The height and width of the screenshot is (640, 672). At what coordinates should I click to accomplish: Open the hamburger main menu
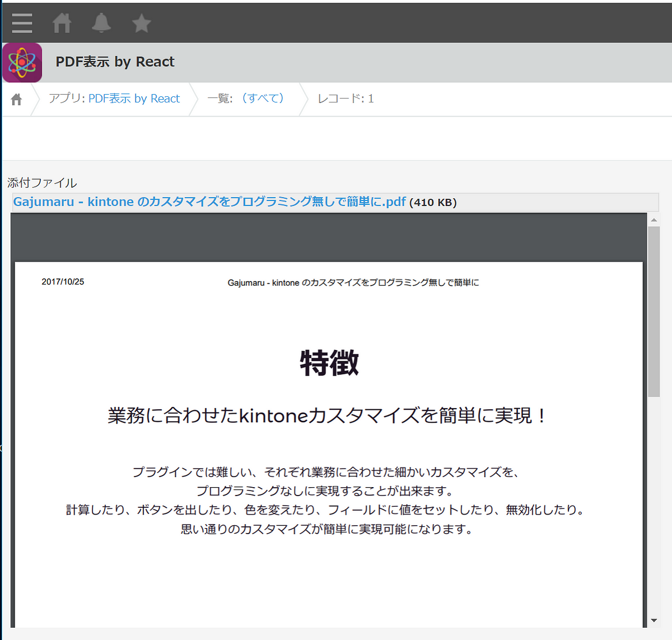click(22, 23)
